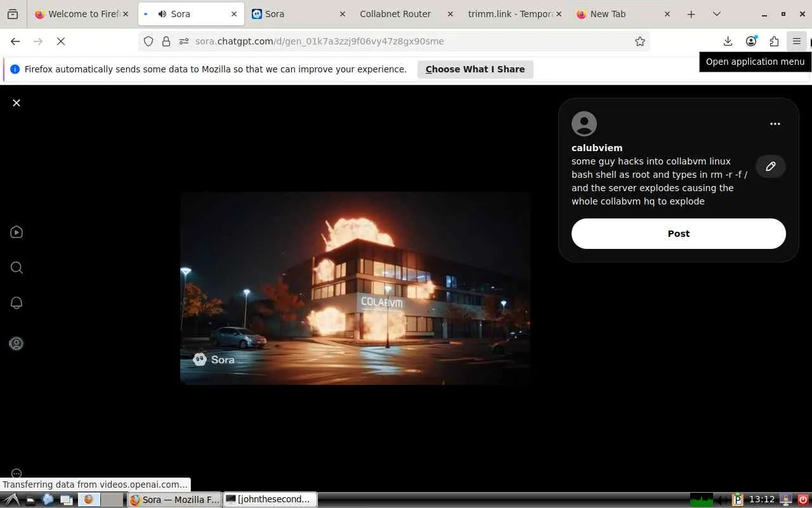Click the highlighted Firefox launcher icon on the taskbar

click(89, 500)
